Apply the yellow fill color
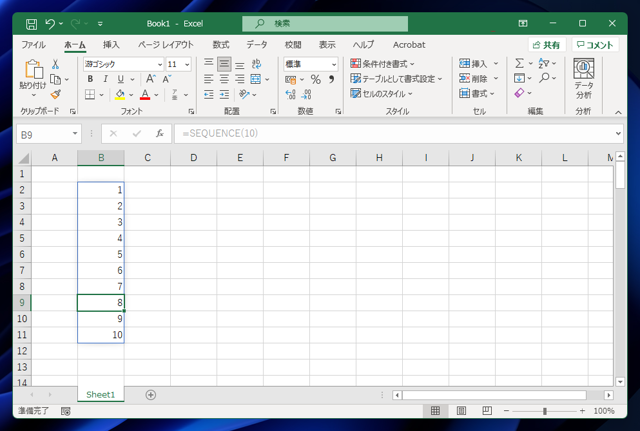This screenshot has width=640, height=431. point(120,95)
